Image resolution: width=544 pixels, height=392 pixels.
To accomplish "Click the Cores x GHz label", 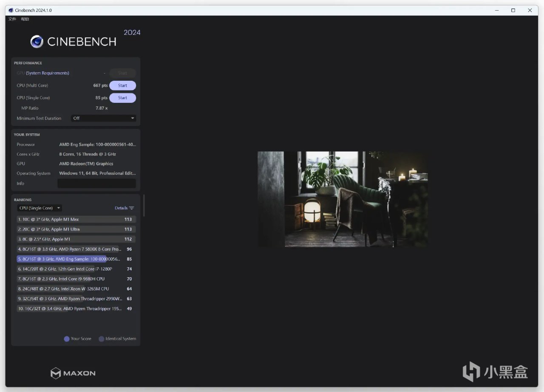I will pos(28,154).
